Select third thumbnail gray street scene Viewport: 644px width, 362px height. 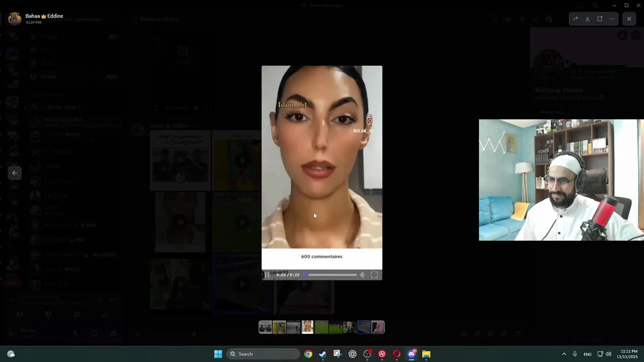pos(293,327)
